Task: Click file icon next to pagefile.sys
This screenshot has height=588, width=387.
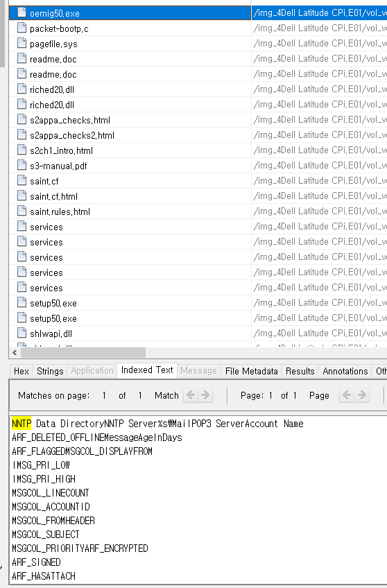Action: click(22, 43)
